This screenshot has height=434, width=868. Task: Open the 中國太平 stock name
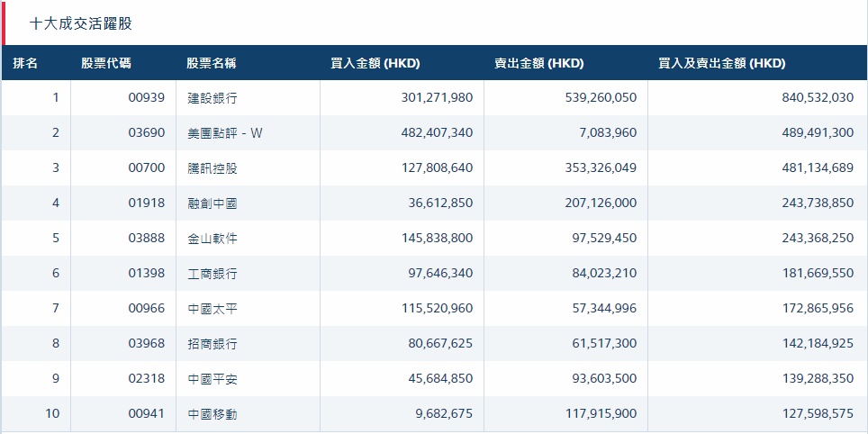click(x=212, y=309)
